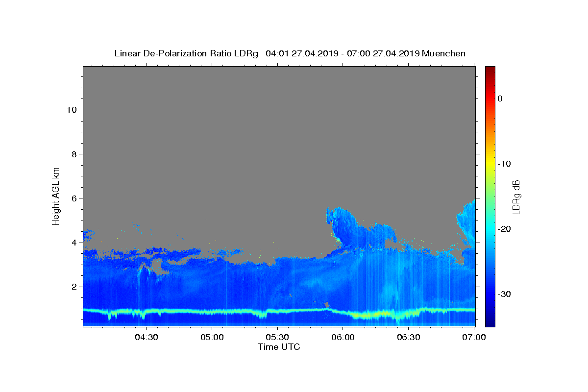This screenshot has width=588, height=392.
Task: Click the dark blue bottom of colorbar
Action: pyautogui.click(x=490, y=323)
